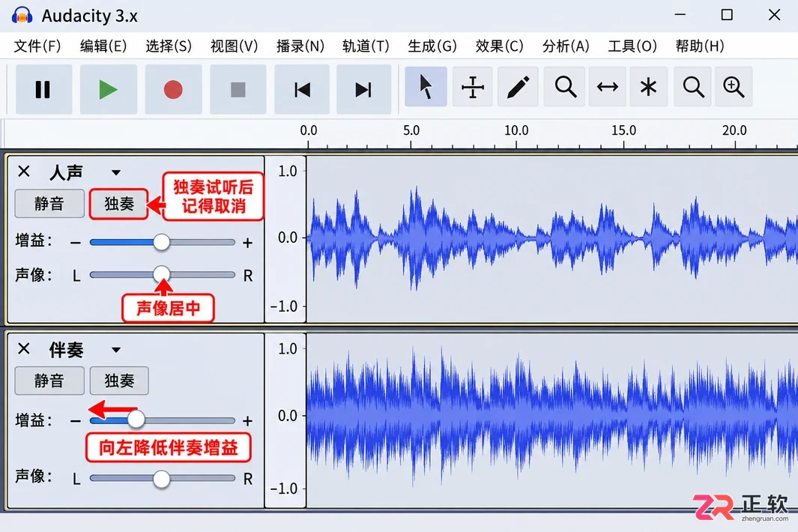This screenshot has width=798, height=532.
Task: Click the plain magnifier beside zoom-in icon
Action: 692,87
